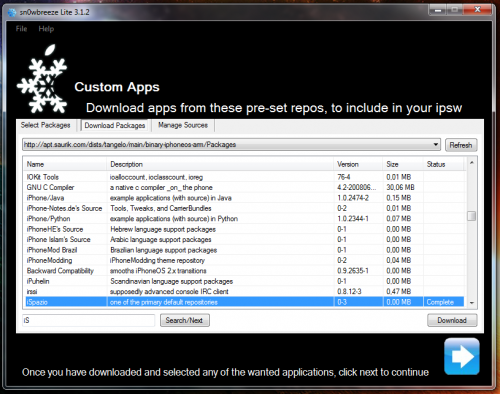This screenshot has width=500, height=394.
Task: Select the iPuhelin package row
Action: click(x=245, y=281)
